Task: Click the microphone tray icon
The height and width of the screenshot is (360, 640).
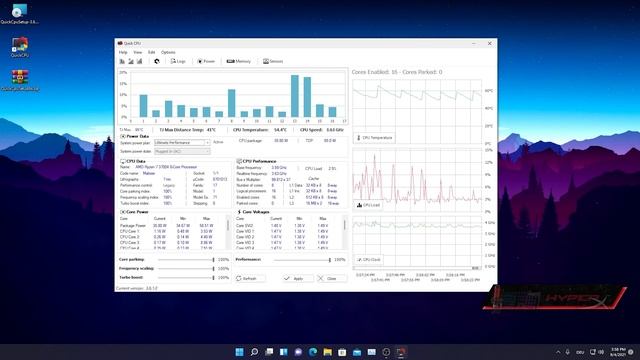Action: [568, 352]
